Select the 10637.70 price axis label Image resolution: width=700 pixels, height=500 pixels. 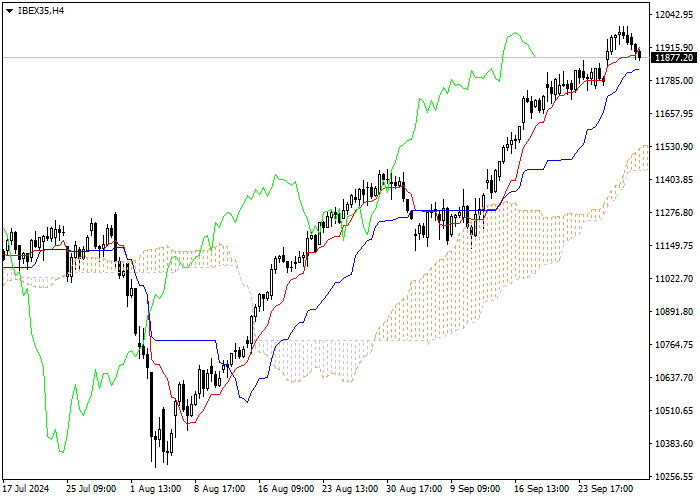coord(674,378)
